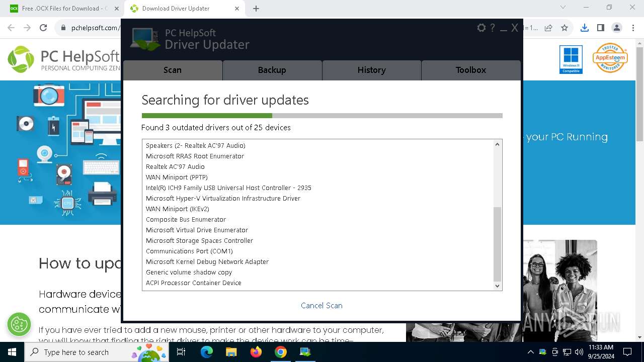Select Microsoft Kernel Debug Network Adapter row
This screenshot has height=362, width=644.
coord(317,261)
